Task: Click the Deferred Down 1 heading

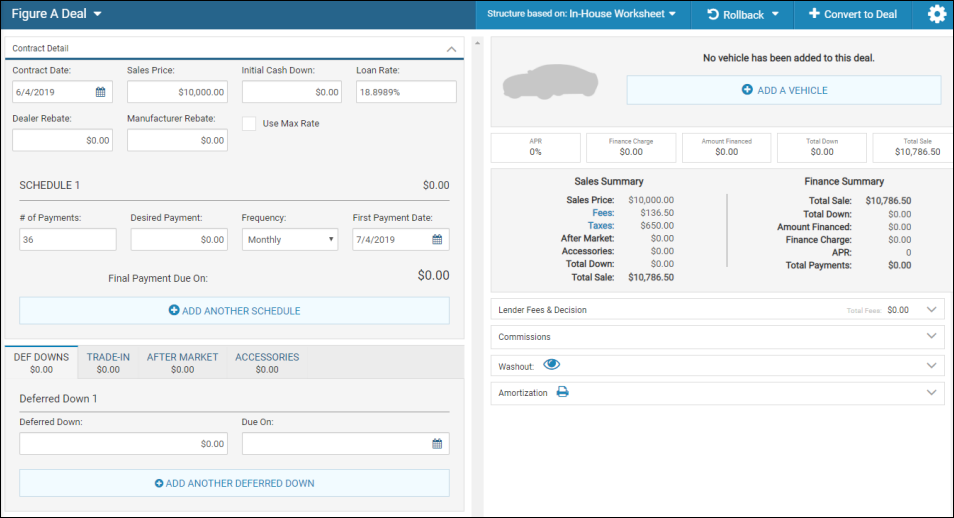Action: point(58,399)
